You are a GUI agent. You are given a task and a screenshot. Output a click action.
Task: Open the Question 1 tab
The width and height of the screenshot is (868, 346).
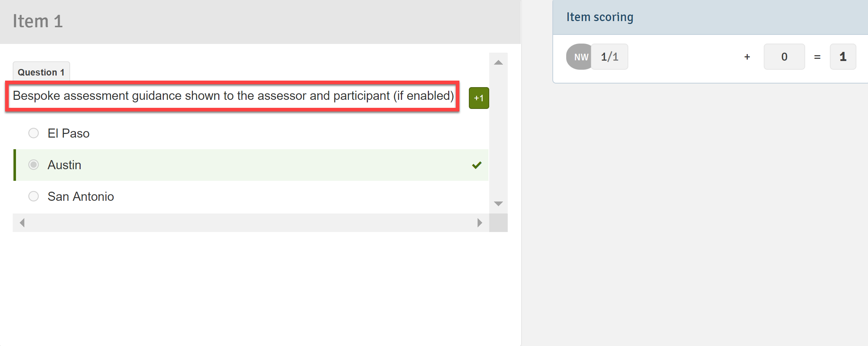(41, 72)
